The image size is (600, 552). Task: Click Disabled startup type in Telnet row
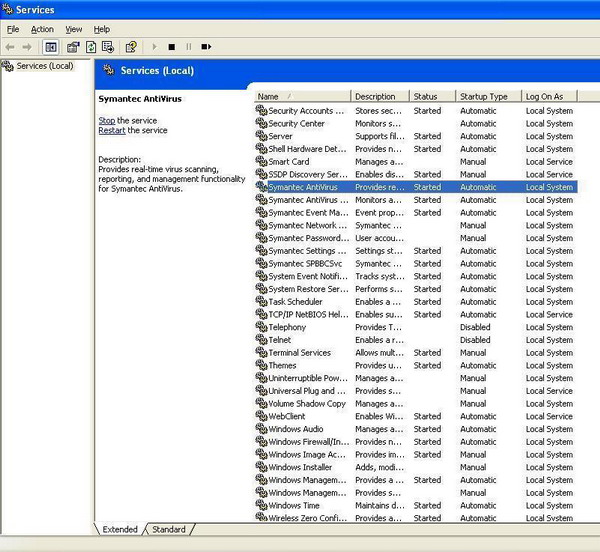(x=475, y=340)
